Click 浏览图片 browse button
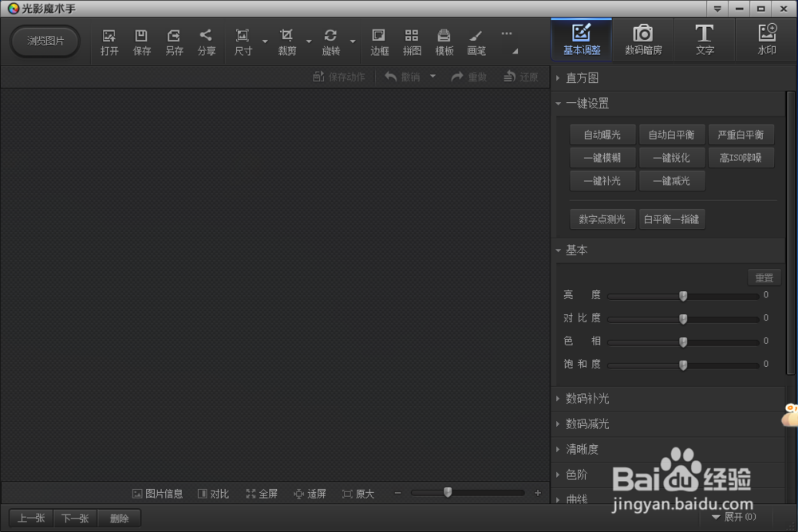The width and height of the screenshot is (798, 532). 45,41
